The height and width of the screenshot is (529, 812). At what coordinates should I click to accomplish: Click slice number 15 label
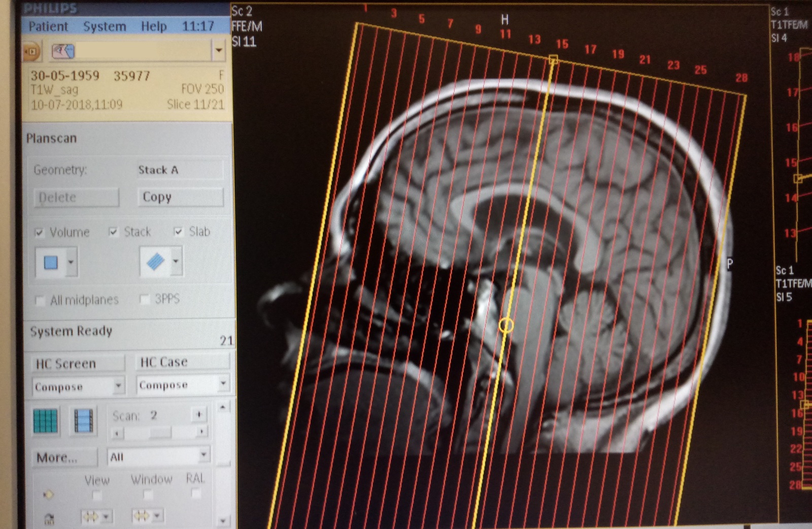coord(562,45)
